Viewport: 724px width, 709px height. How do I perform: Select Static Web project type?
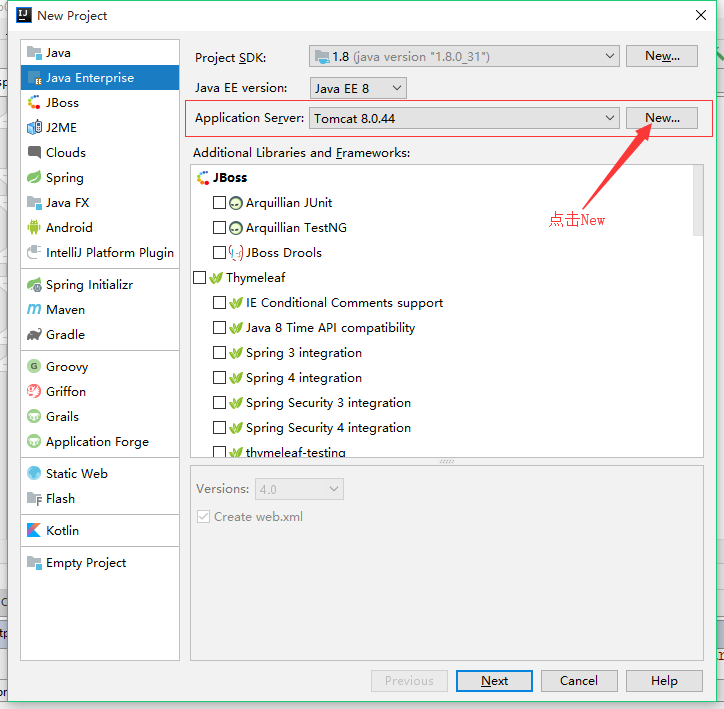(x=100, y=473)
